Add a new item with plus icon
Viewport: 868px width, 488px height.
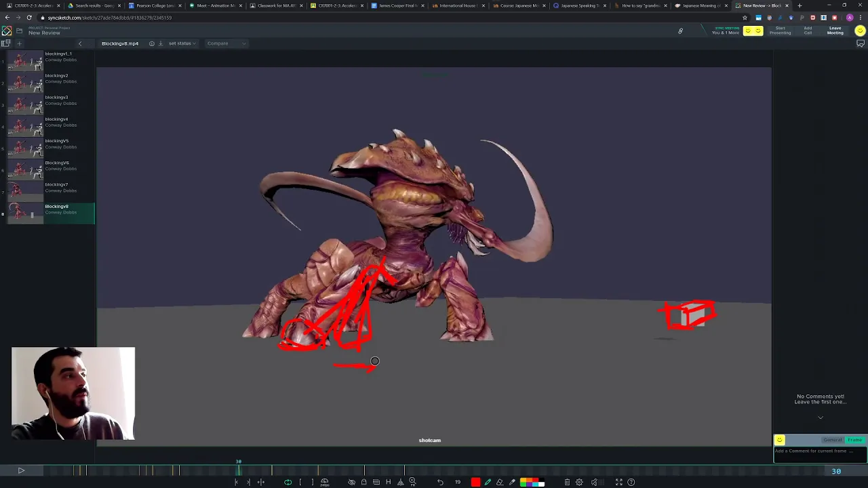(x=19, y=43)
